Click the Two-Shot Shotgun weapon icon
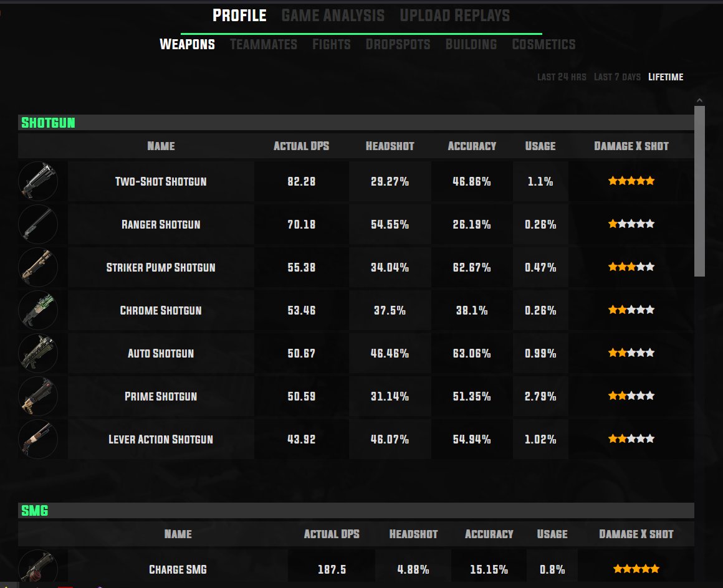This screenshot has height=588, width=723. [x=38, y=181]
